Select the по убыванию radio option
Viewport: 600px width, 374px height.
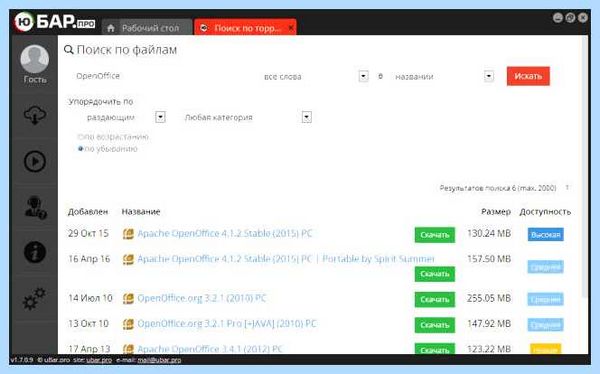coord(80,149)
